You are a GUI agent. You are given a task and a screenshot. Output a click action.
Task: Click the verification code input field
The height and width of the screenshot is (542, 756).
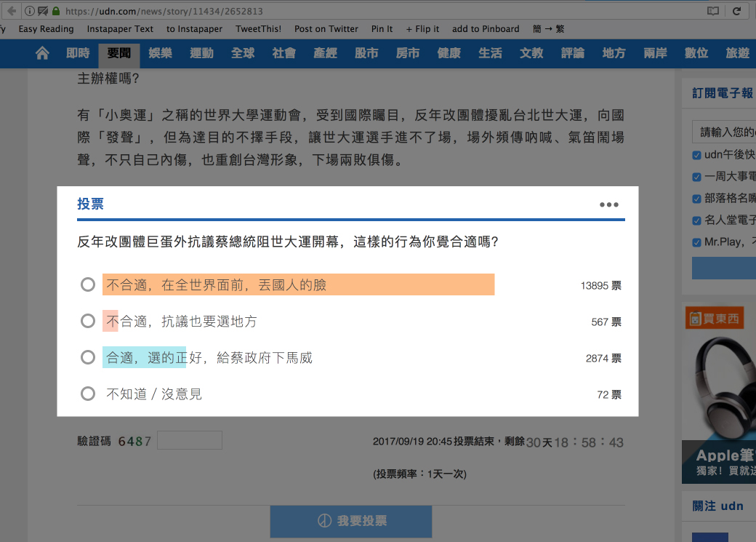[189, 441]
